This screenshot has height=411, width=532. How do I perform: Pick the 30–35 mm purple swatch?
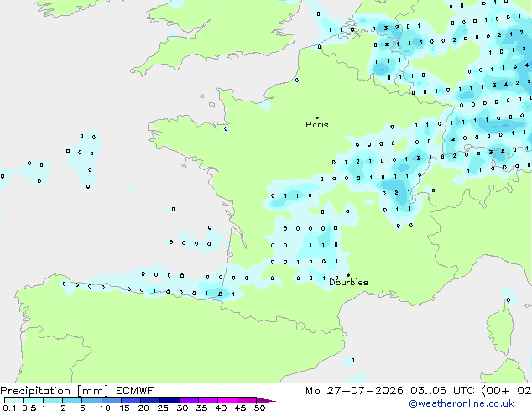(x=189, y=400)
